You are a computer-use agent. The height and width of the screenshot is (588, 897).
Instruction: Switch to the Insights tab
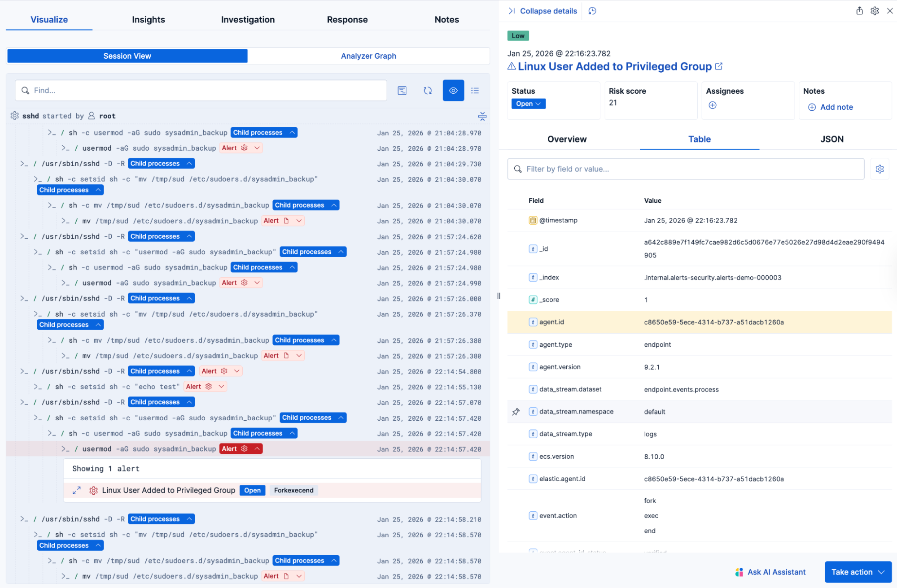click(149, 20)
